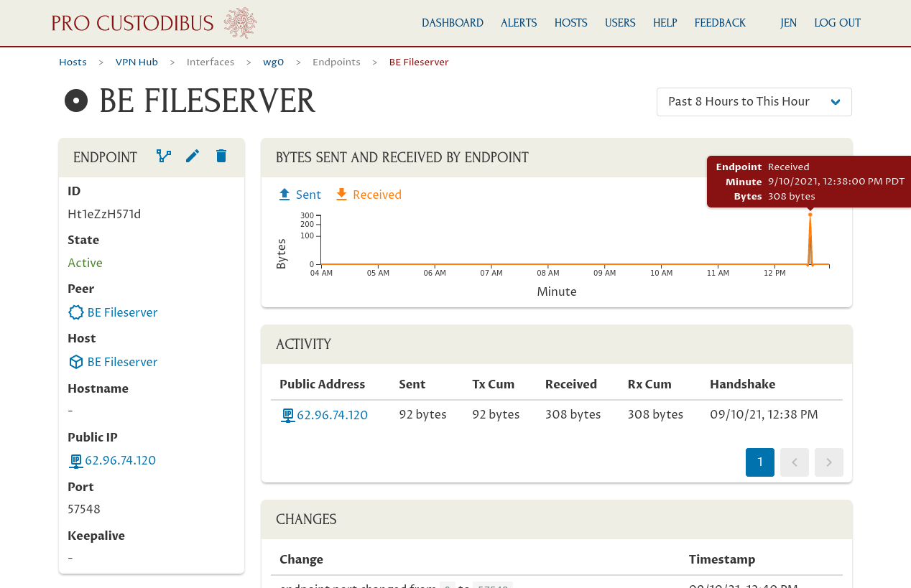Open Public IP 62.96.74.120 link in sidebar
The image size is (911, 588).
point(120,461)
